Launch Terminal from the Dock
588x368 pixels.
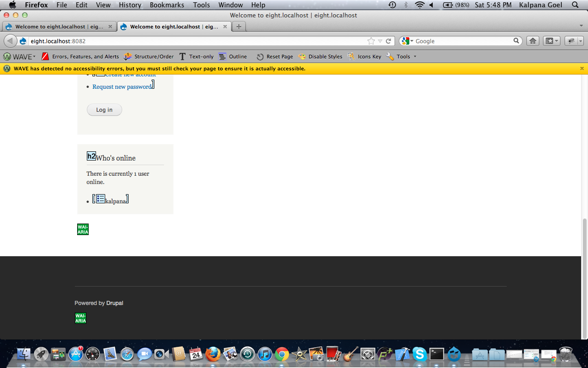click(x=436, y=354)
